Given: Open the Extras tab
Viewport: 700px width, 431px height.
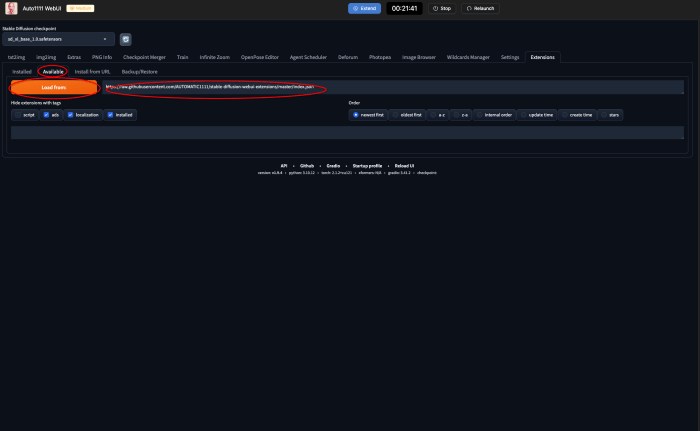Looking at the screenshot, I should pyautogui.click(x=74, y=57).
